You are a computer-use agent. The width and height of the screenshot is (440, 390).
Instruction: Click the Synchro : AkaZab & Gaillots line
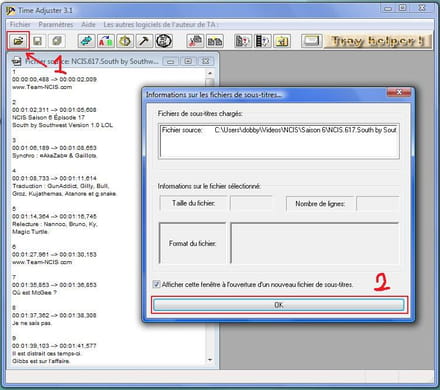[54, 156]
